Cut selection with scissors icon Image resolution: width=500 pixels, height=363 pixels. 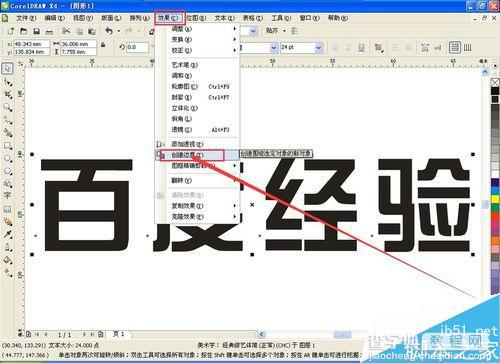coord(66,31)
